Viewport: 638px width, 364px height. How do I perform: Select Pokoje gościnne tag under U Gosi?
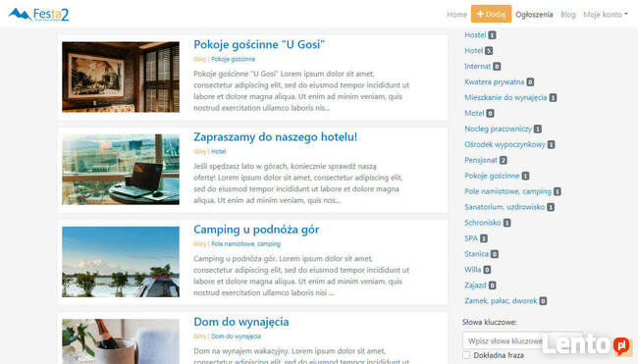tap(234, 59)
